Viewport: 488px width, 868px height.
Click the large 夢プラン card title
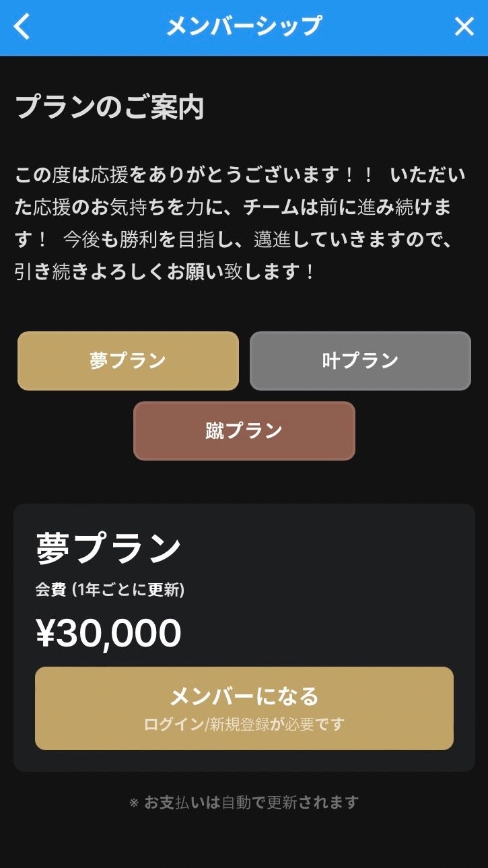pos(109,548)
